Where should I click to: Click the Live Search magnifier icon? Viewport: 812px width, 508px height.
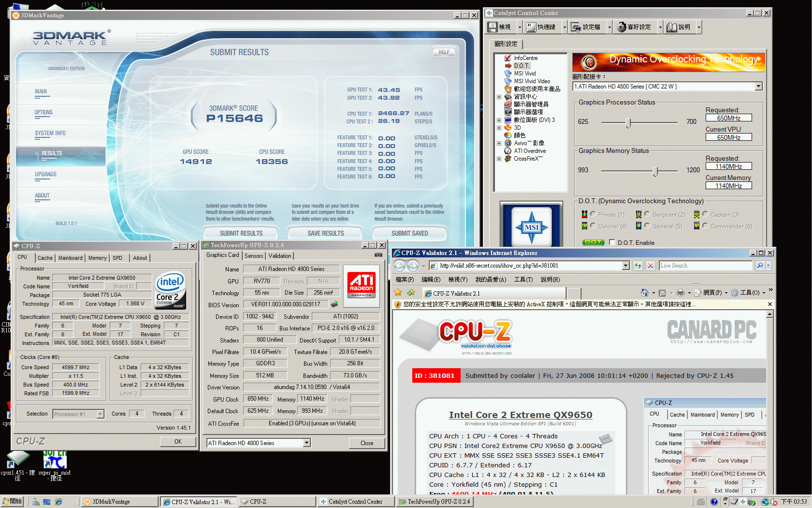[x=760, y=266]
